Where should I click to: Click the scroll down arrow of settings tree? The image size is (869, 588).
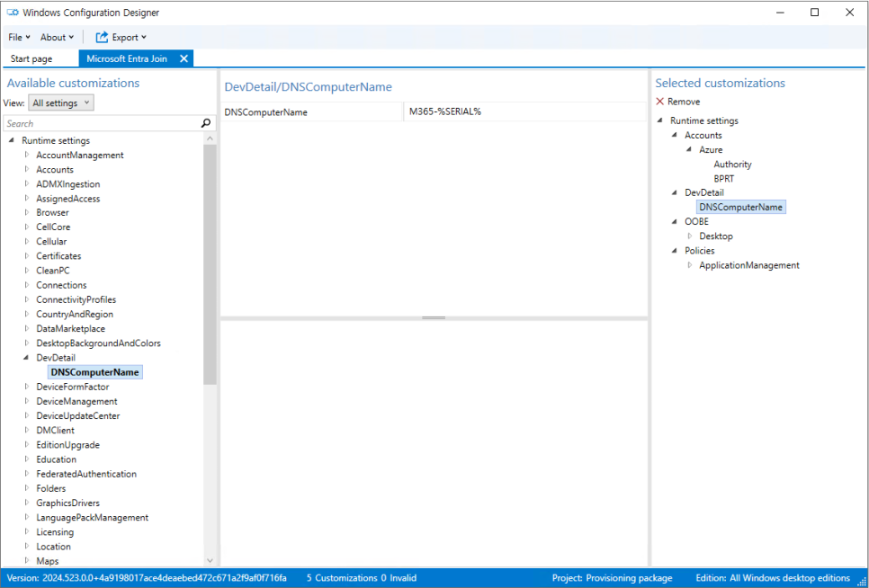pyautogui.click(x=210, y=561)
